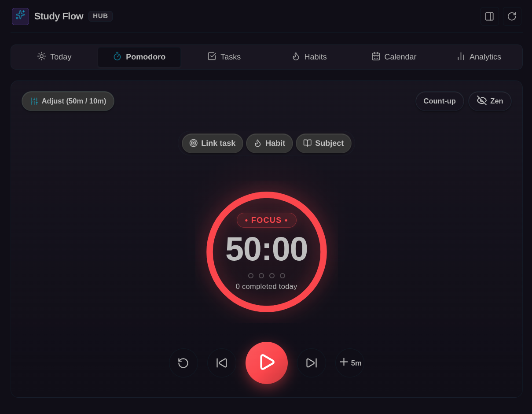Image resolution: width=532 pixels, height=414 pixels.
Task: Open the Habits tab
Action: pos(309,57)
